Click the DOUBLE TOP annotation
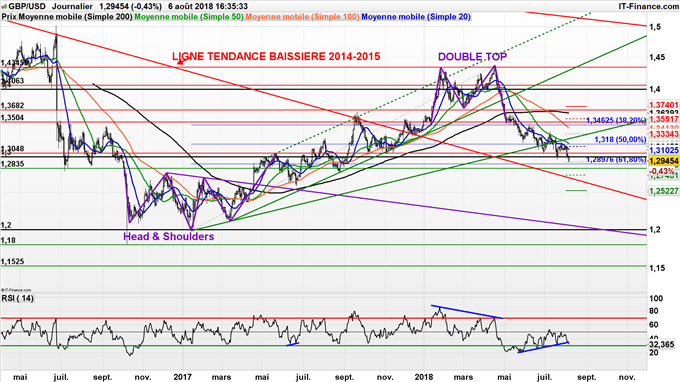 click(472, 56)
